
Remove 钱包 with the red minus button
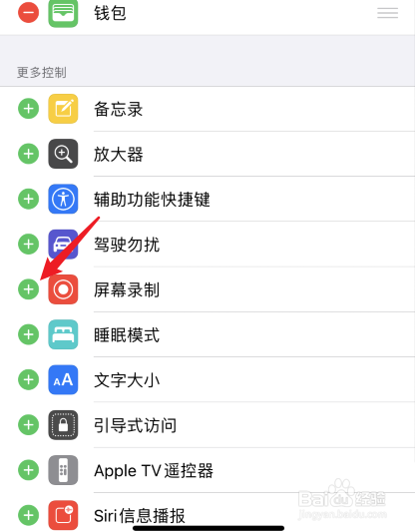click(29, 13)
